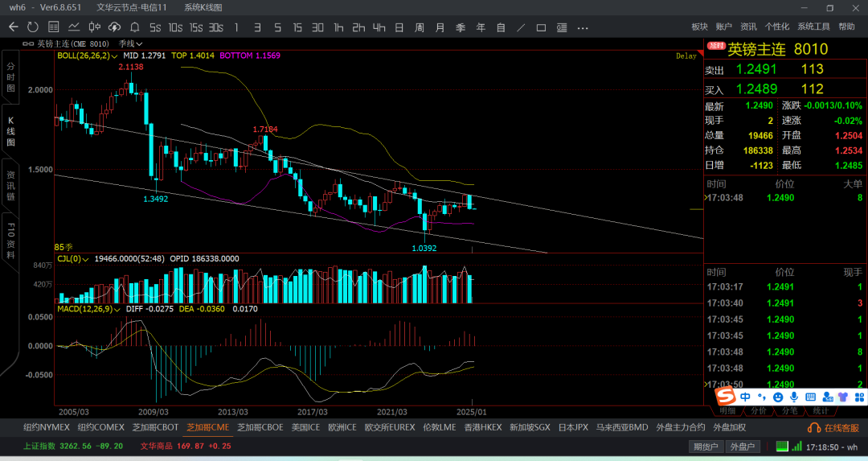The image size is (868, 461).
Task: Switch the chart to 日 daily period
Action: (x=399, y=27)
